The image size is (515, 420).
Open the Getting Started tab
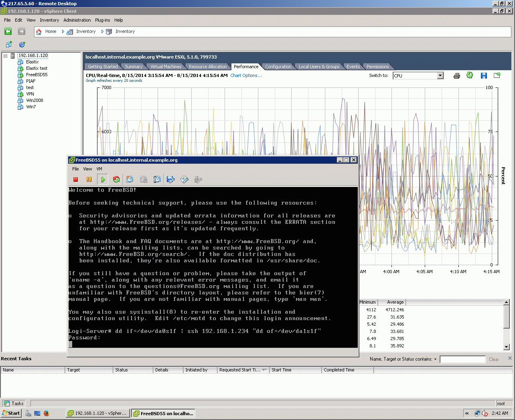103,67
